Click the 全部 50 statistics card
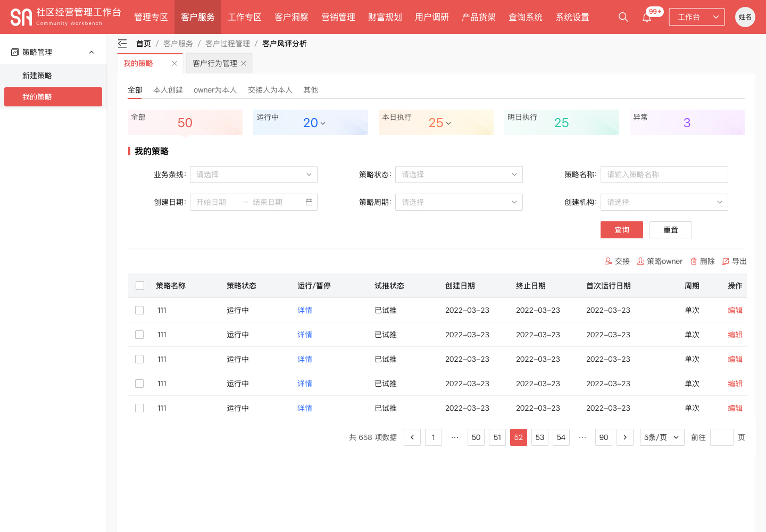 (185, 122)
